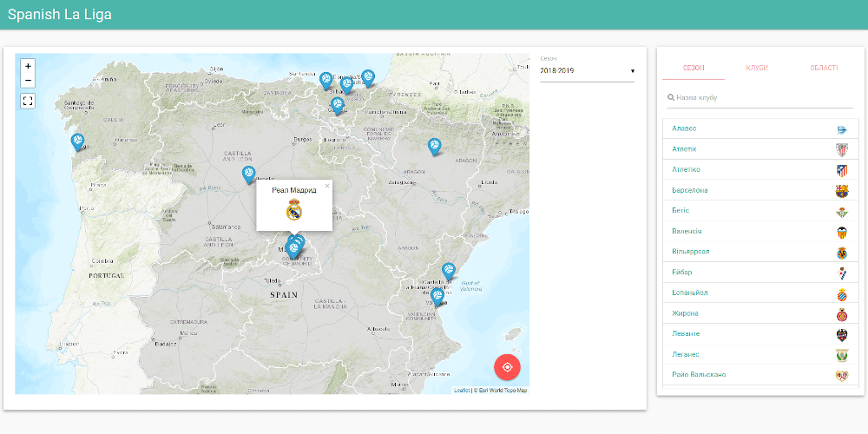Select the map marker at Valladolid
The width and height of the screenshot is (868, 434).
pyautogui.click(x=248, y=174)
